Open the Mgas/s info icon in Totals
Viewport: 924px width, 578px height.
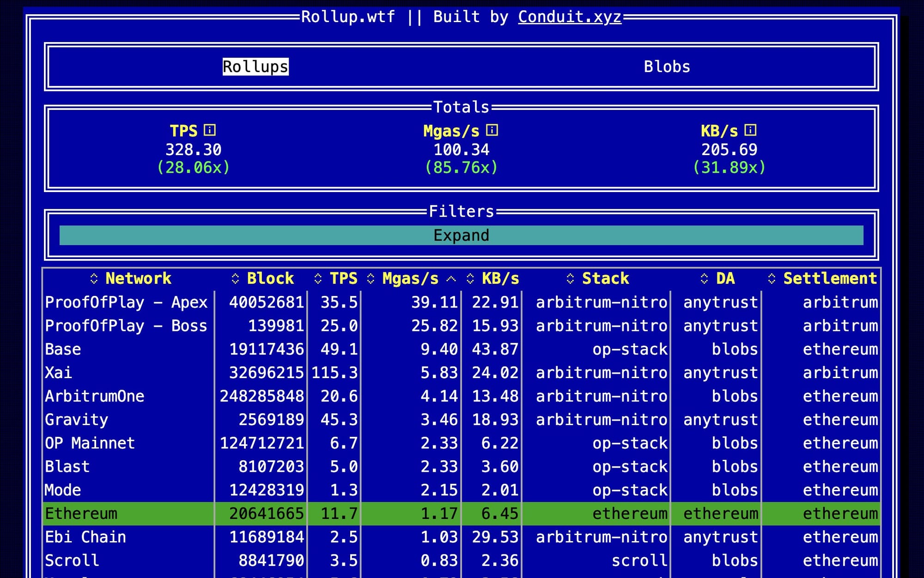(492, 130)
